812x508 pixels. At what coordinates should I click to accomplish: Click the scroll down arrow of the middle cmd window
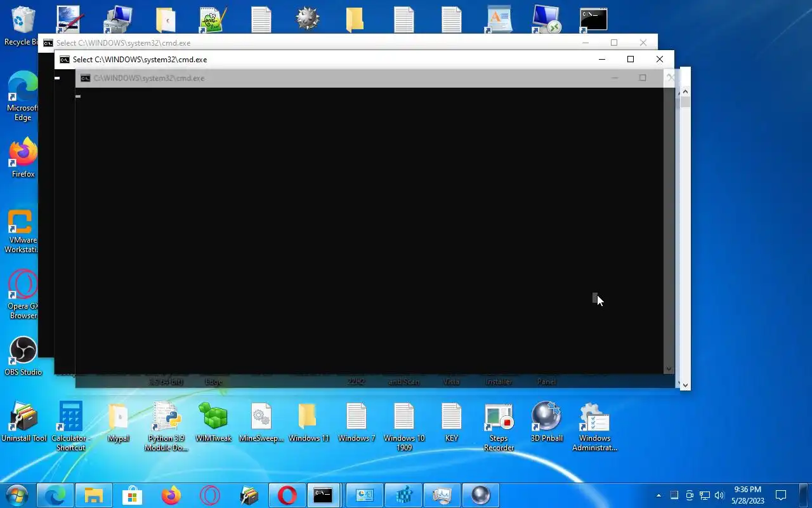pos(669,368)
